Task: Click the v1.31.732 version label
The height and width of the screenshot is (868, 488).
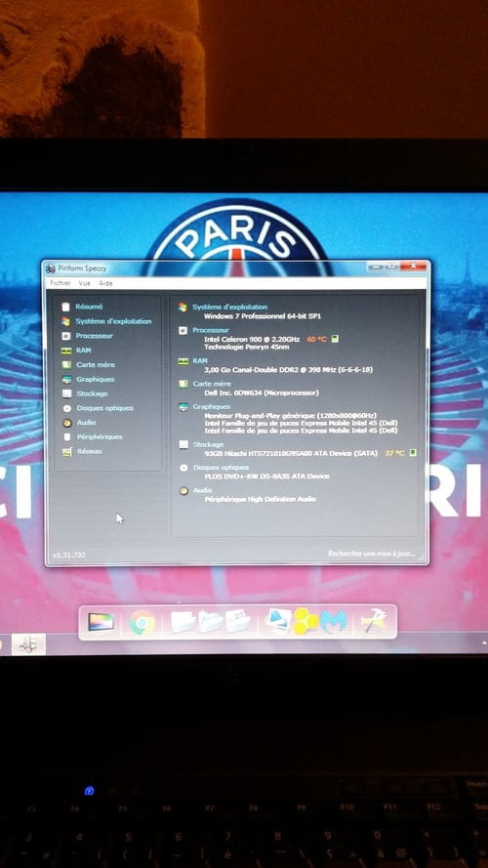Action: (x=68, y=555)
